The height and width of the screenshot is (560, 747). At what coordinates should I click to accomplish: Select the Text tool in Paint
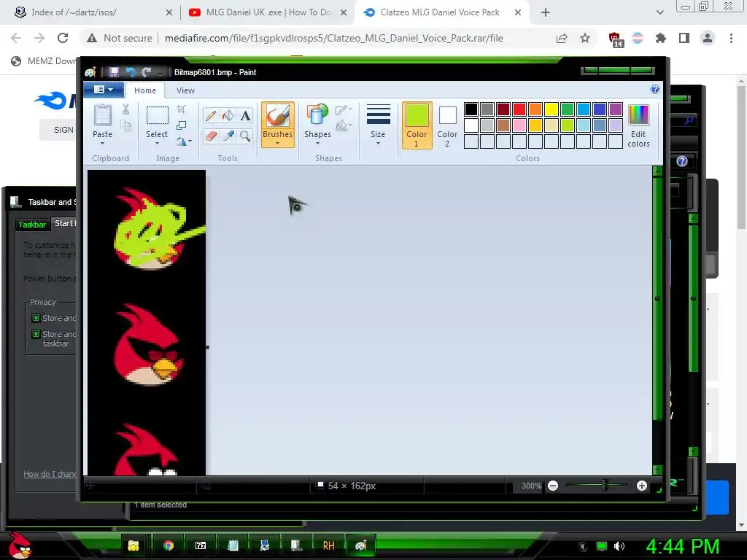pyautogui.click(x=245, y=116)
